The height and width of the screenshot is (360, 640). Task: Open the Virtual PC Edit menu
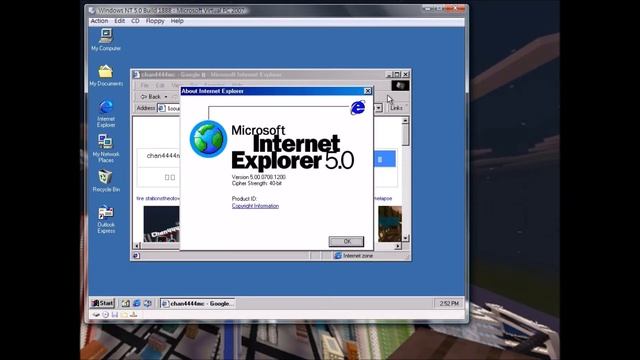120,21
